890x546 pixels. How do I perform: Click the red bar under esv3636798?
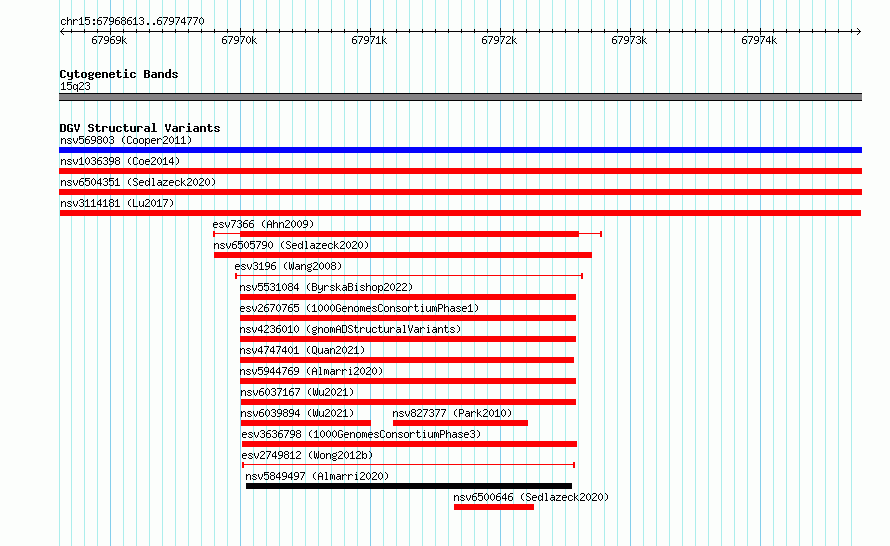pyautogui.click(x=409, y=444)
